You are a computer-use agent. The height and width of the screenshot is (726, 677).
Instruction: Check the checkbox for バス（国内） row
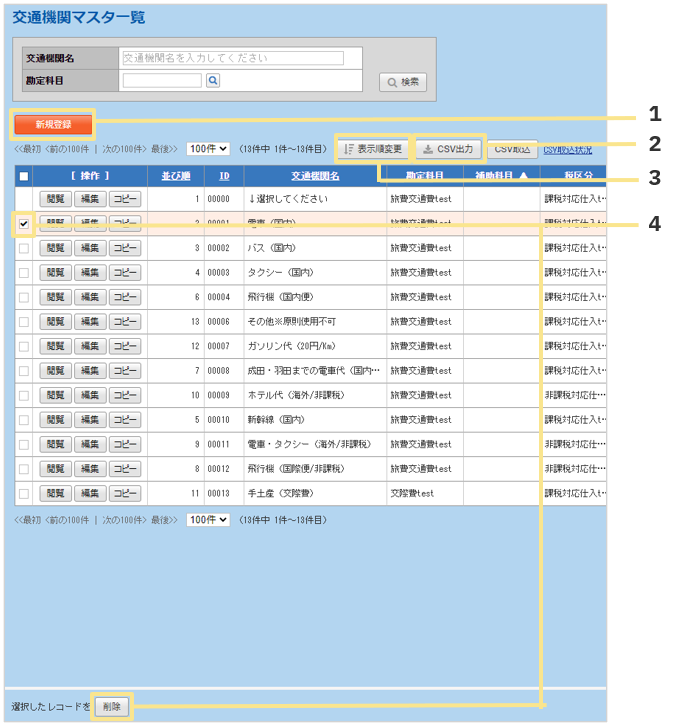point(24,247)
